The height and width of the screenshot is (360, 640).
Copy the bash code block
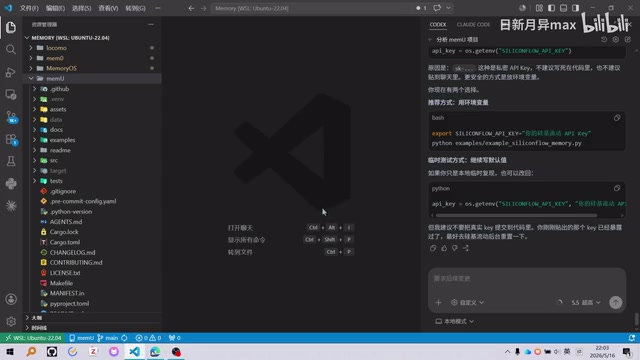(x=617, y=118)
